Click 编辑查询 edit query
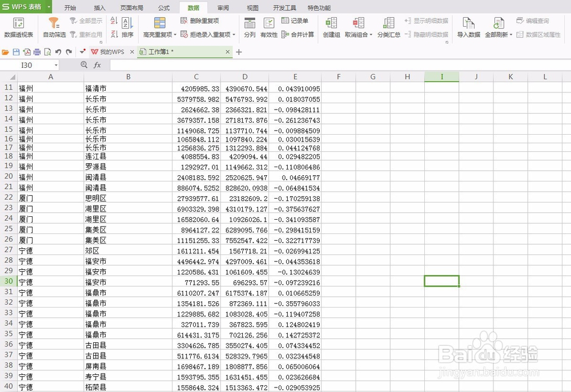This screenshot has width=571, height=392. [x=532, y=21]
